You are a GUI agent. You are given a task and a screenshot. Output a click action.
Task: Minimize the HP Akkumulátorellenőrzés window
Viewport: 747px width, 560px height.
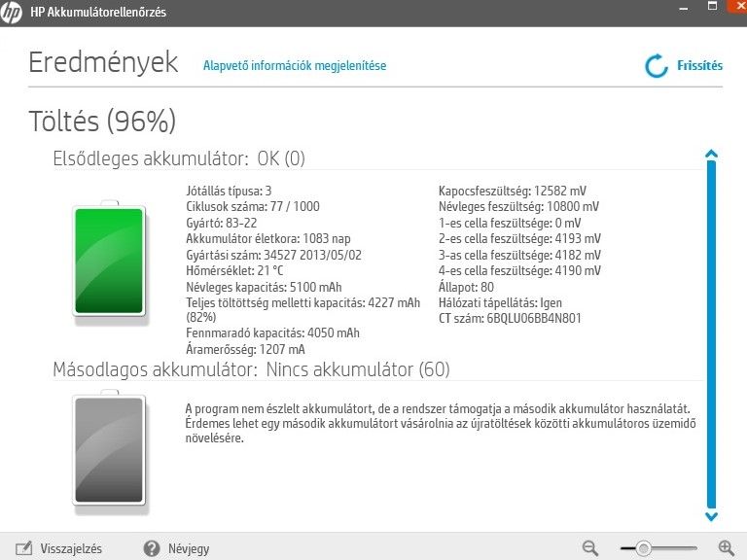684,9
